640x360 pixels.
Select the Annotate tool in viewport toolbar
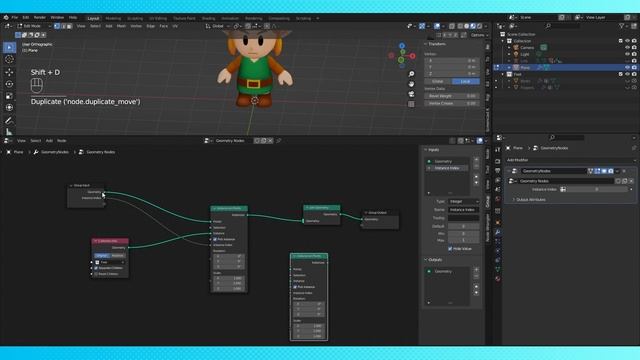click(x=9, y=120)
